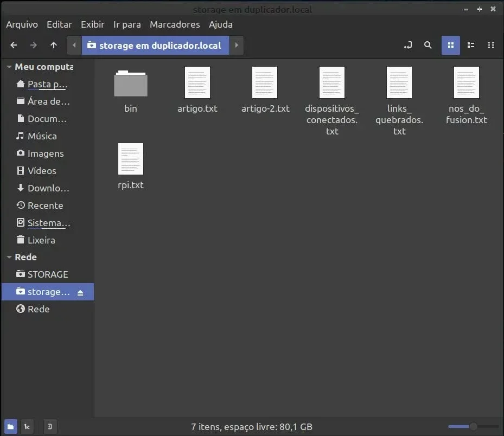Collapse the Meu computador section
This screenshot has width=504, height=436.
coord(9,67)
